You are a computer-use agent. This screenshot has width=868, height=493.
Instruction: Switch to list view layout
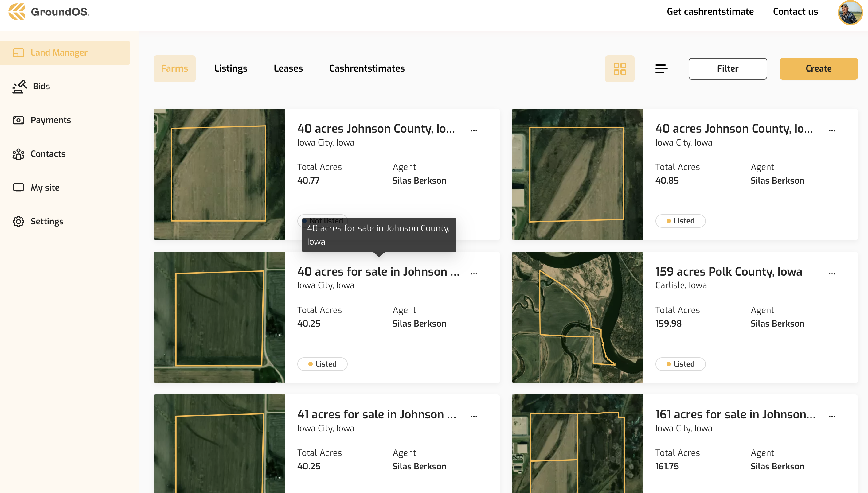click(661, 69)
